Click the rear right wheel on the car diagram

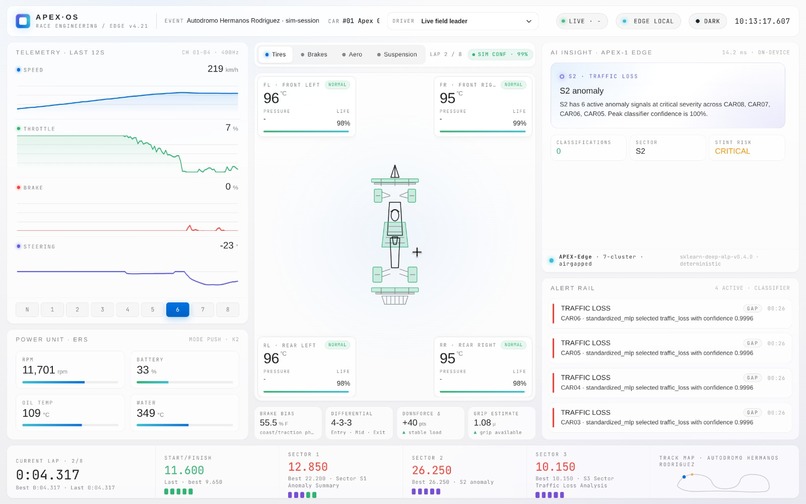point(412,275)
